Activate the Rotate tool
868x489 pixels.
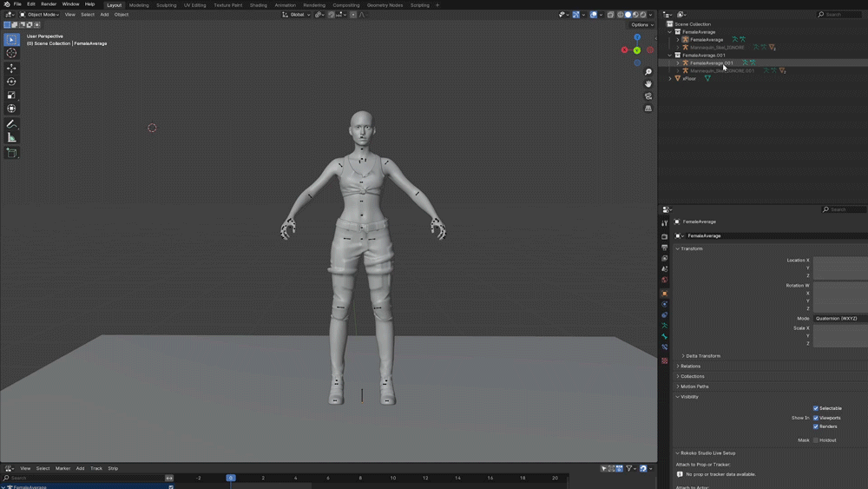click(x=11, y=82)
